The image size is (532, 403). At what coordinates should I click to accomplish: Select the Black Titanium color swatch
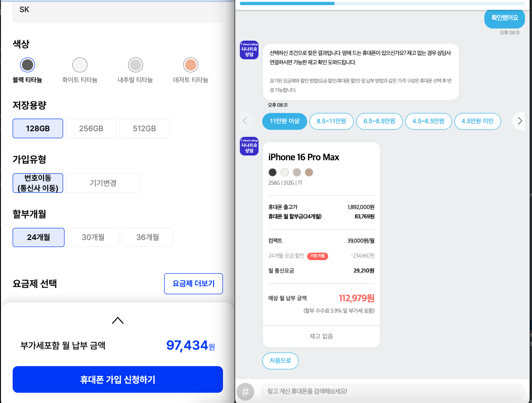click(x=28, y=65)
